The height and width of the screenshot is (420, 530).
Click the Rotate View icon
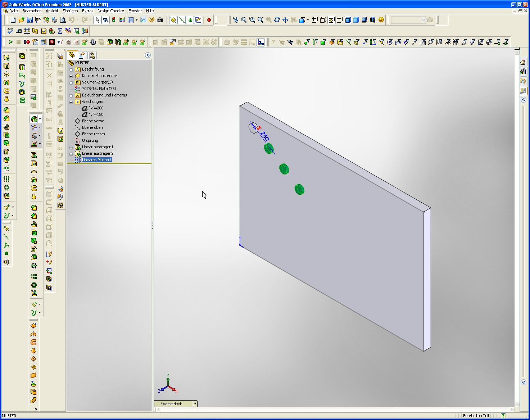(277, 20)
